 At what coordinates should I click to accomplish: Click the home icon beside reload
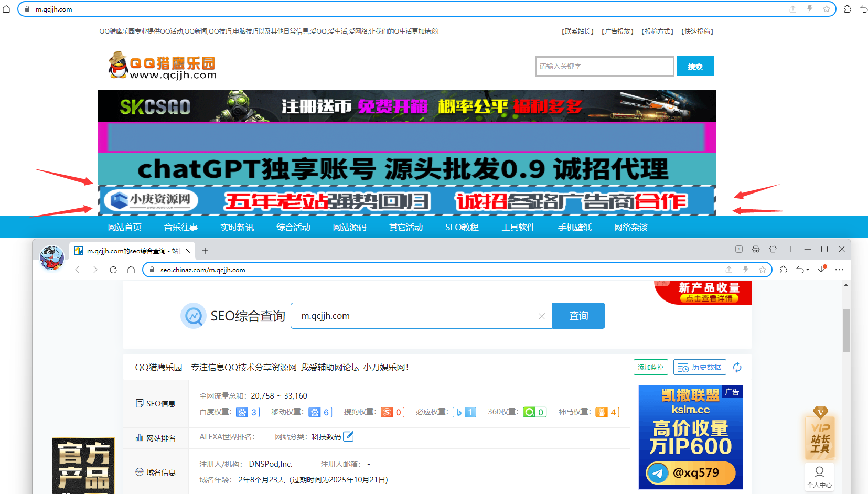tap(131, 270)
